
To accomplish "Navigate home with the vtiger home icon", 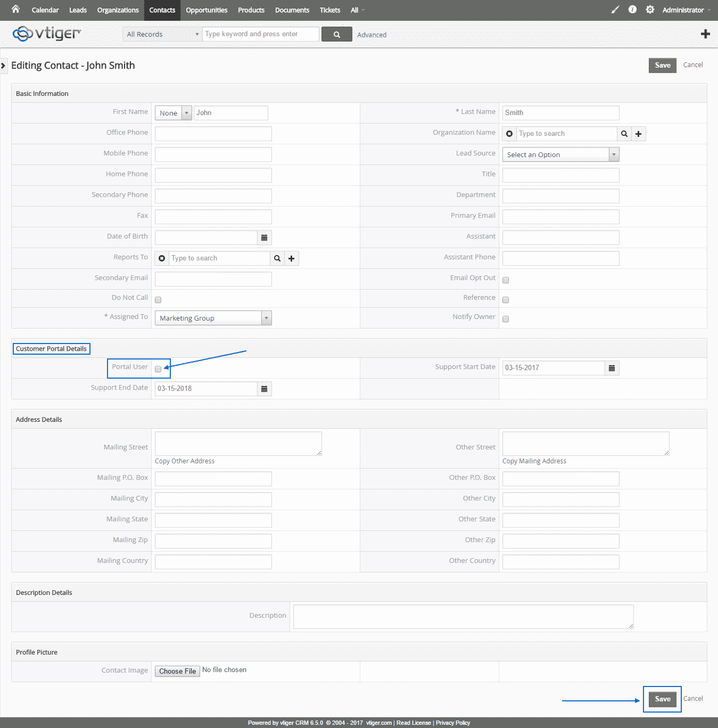I will click(15, 9).
